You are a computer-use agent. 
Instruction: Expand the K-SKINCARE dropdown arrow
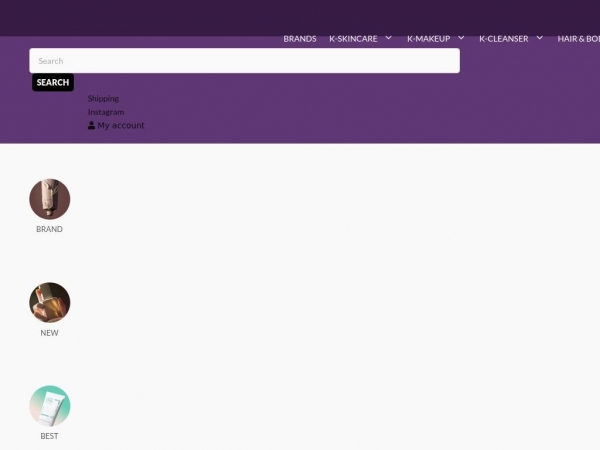(x=388, y=38)
